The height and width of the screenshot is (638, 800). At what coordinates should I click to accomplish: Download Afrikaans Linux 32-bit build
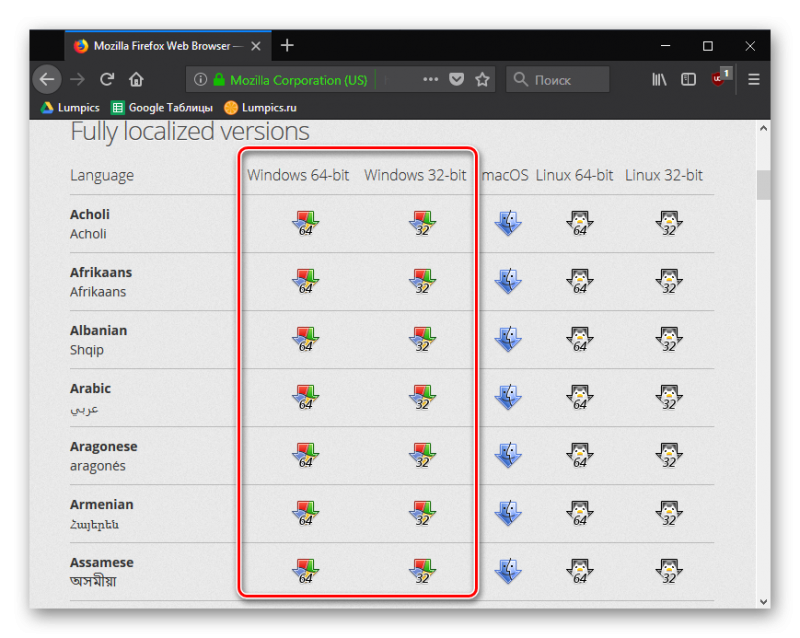click(669, 281)
